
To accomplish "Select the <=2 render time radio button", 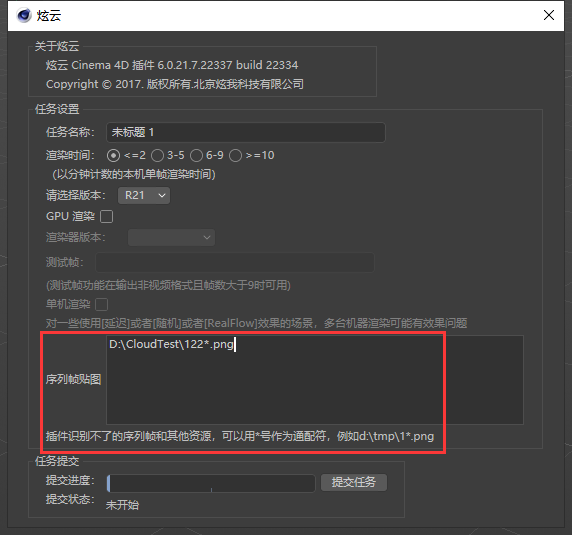I will [113, 156].
